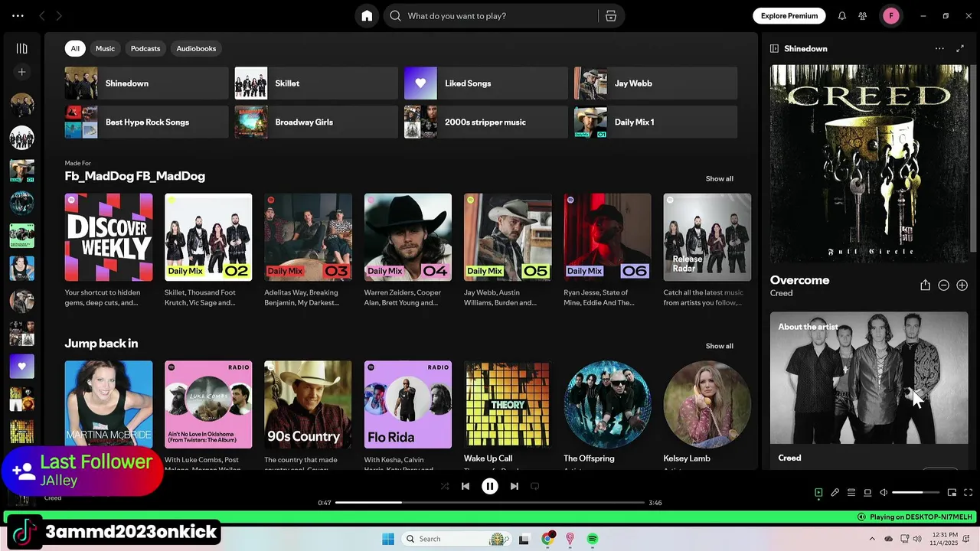
Task: Click the minus icon beside Overcome
Action: (x=943, y=285)
